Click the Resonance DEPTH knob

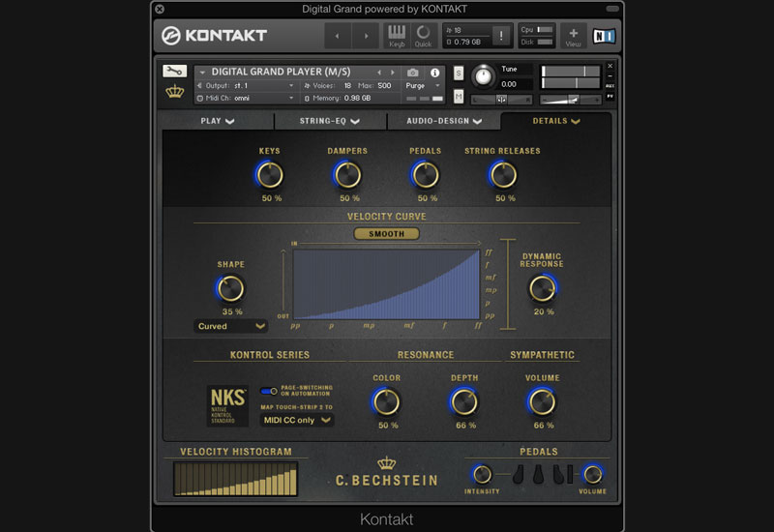tap(464, 401)
